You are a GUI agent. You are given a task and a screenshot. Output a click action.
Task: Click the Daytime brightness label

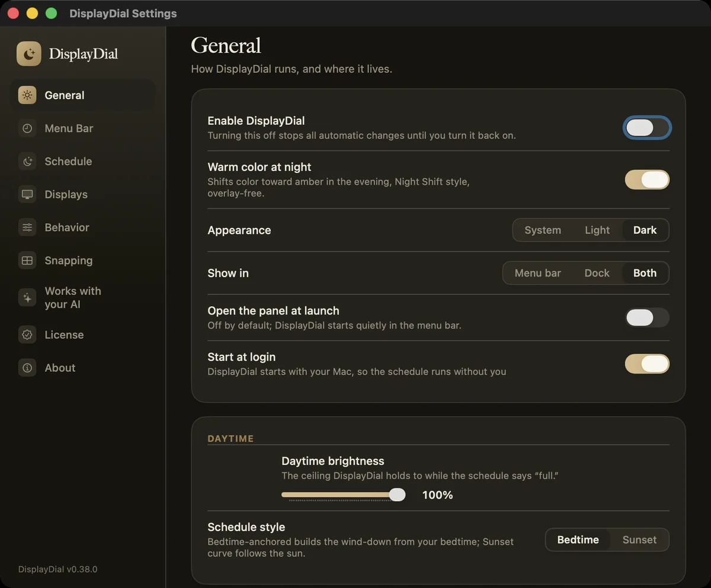pyautogui.click(x=333, y=461)
